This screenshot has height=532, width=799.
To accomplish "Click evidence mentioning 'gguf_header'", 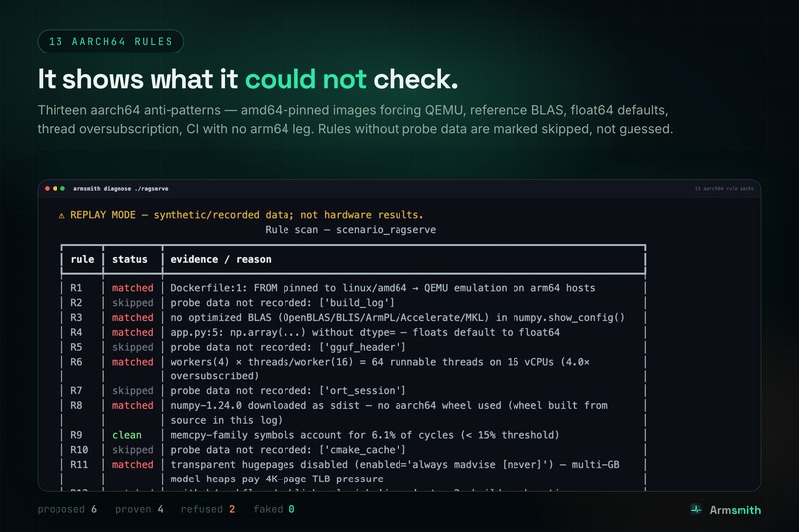I will (288, 347).
